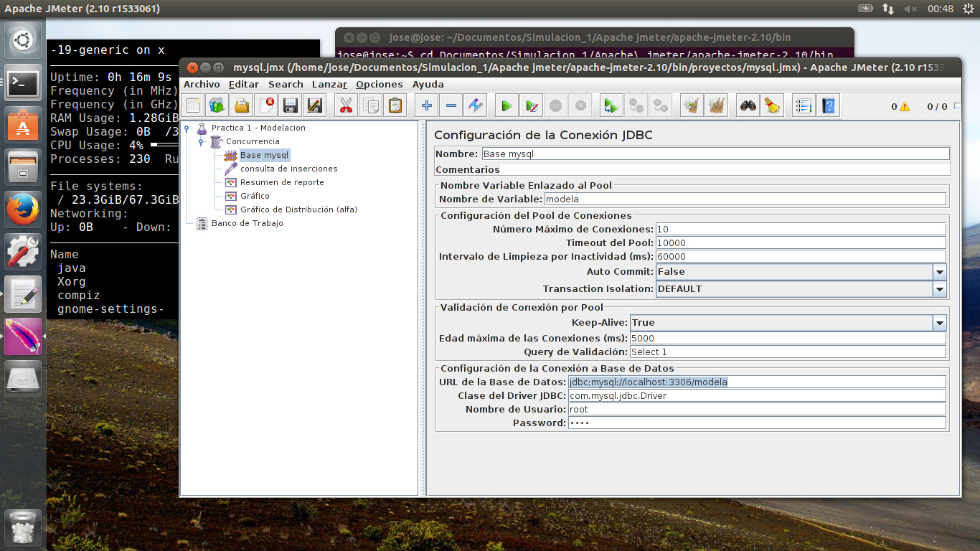Screen dimensions: 980x551
Task: Click the Password field
Action: click(x=757, y=423)
